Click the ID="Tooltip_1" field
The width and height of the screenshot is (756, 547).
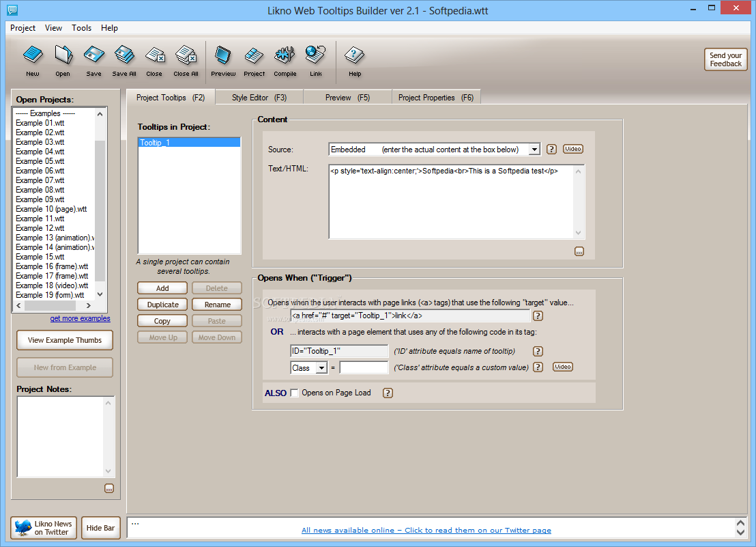pos(339,351)
